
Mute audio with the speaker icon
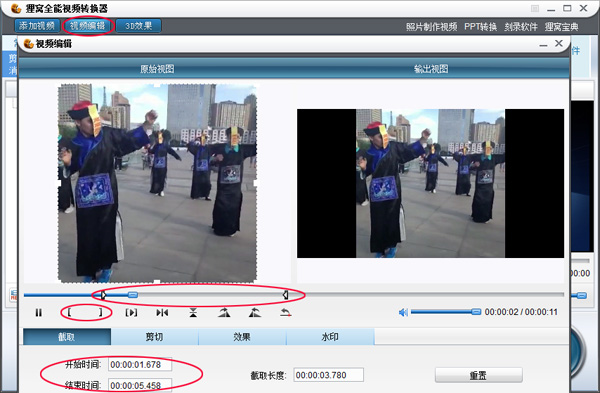tap(403, 313)
